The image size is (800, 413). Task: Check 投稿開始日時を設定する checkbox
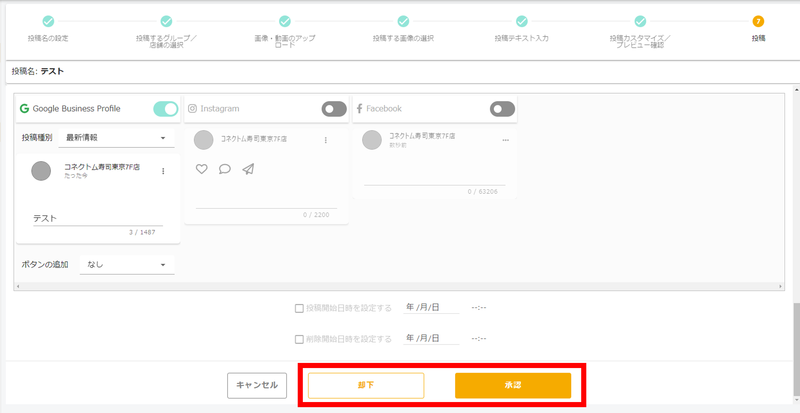299,308
